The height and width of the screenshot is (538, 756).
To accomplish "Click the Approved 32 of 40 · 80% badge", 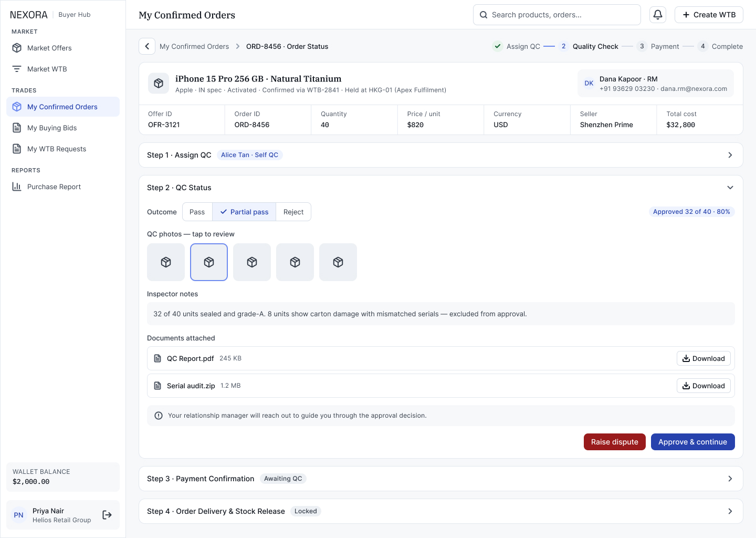I will click(x=691, y=212).
